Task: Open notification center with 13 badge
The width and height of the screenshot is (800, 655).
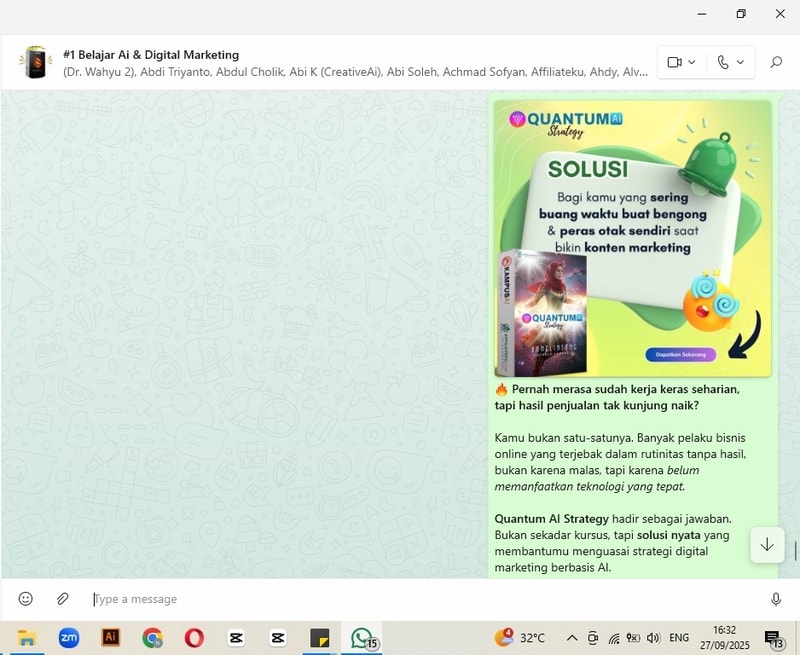Action: point(773,638)
